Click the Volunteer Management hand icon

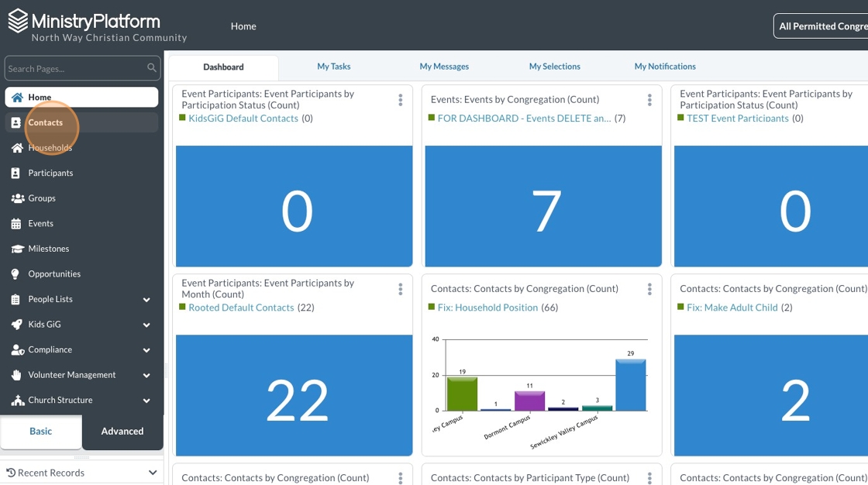(16, 375)
